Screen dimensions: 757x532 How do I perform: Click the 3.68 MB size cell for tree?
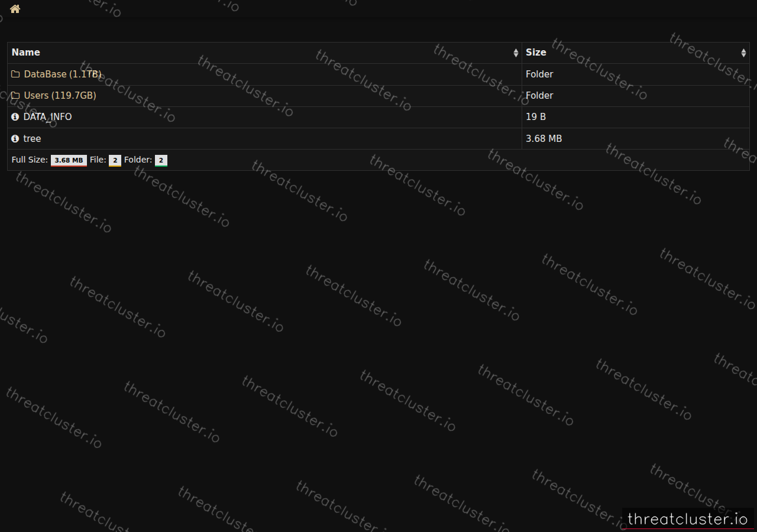pos(636,139)
